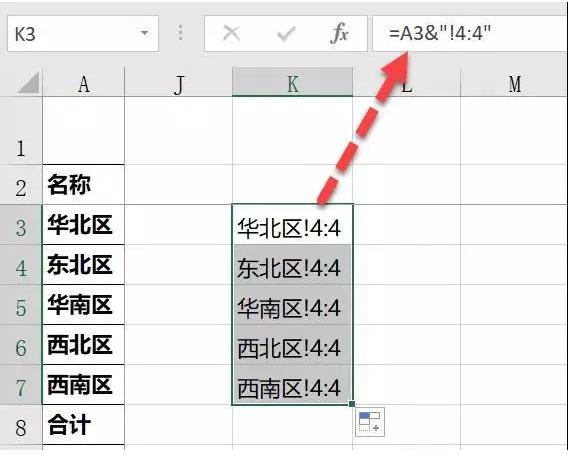This screenshot has width=571, height=455.
Task: Select row 8 header
Action: [x=21, y=425]
